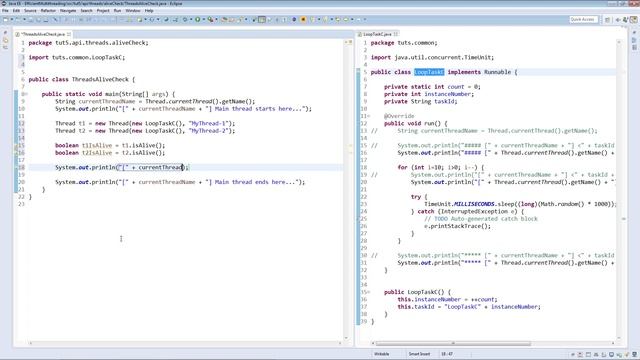
Task: Open the Edit menu
Action: (16, 11)
